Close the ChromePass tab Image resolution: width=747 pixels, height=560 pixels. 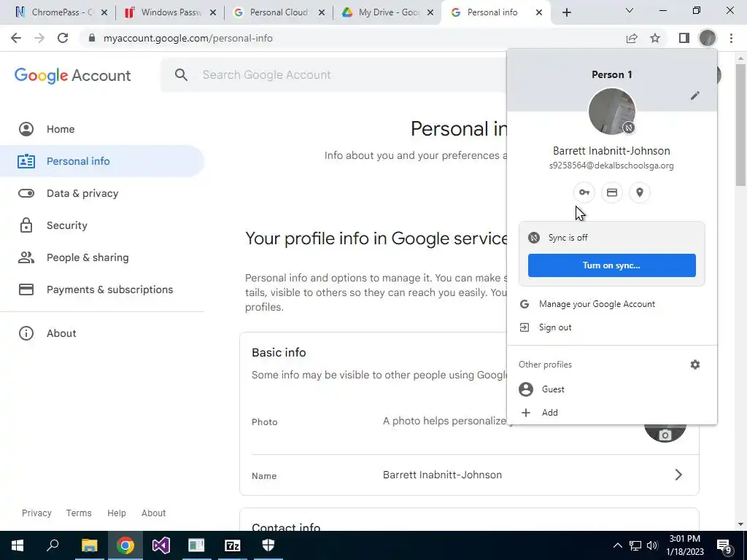104,12
